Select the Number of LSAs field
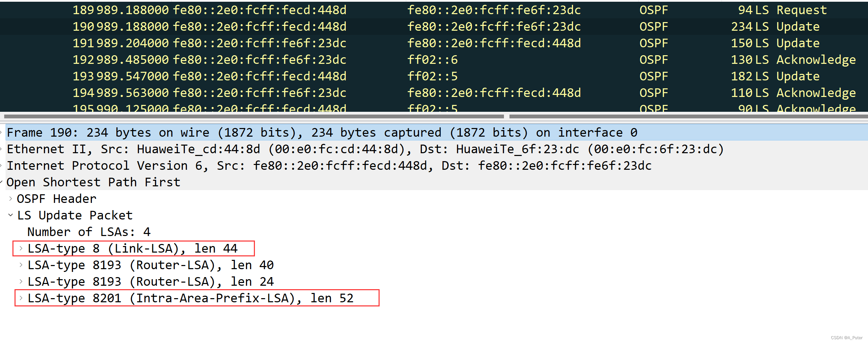 (x=89, y=232)
